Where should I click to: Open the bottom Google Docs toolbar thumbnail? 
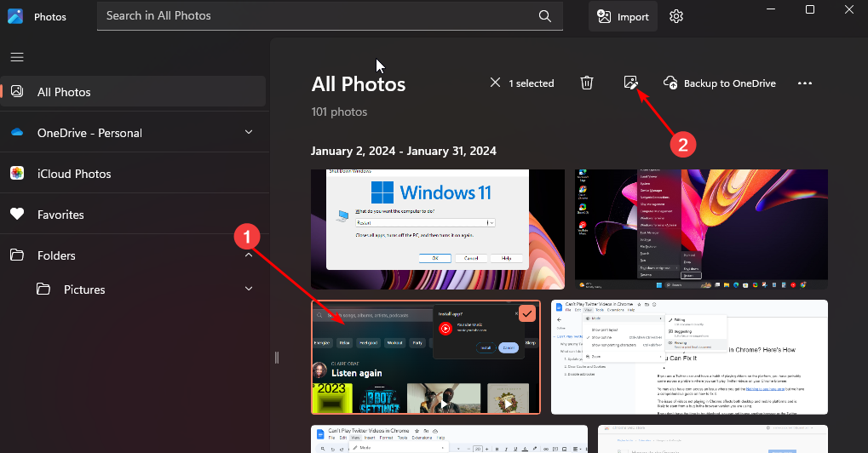[x=449, y=439]
